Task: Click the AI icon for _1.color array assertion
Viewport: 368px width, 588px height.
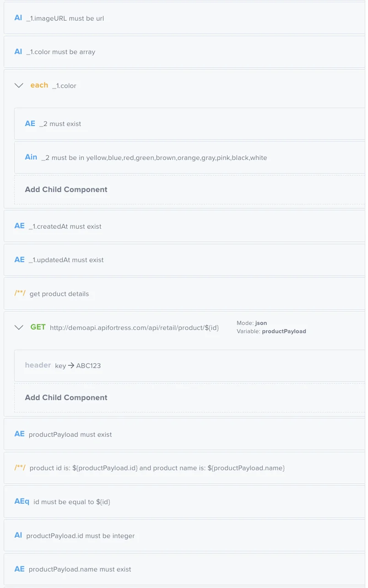Action: 18,52
